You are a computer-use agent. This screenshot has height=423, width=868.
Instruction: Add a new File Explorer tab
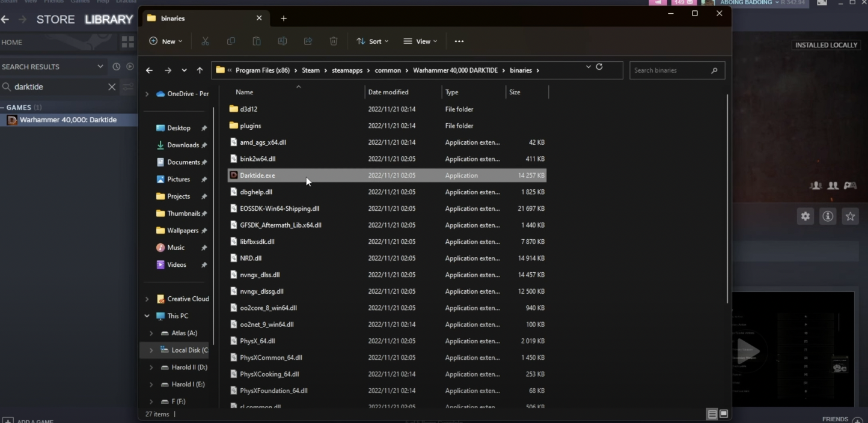284,19
